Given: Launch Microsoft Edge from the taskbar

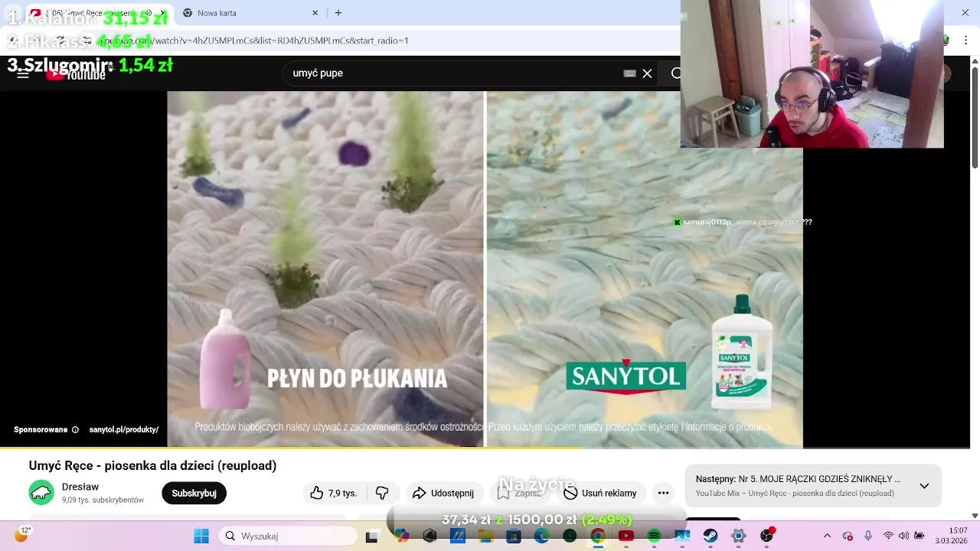Looking at the screenshot, I should click(541, 536).
